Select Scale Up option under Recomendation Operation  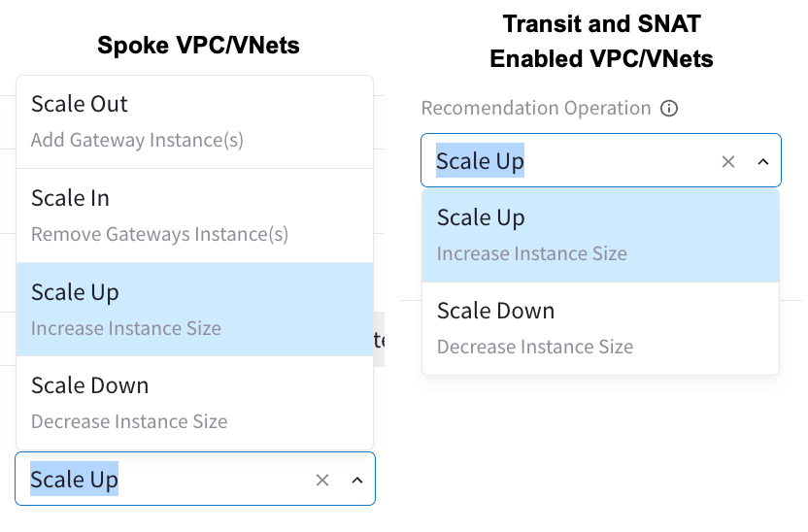[481, 218]
